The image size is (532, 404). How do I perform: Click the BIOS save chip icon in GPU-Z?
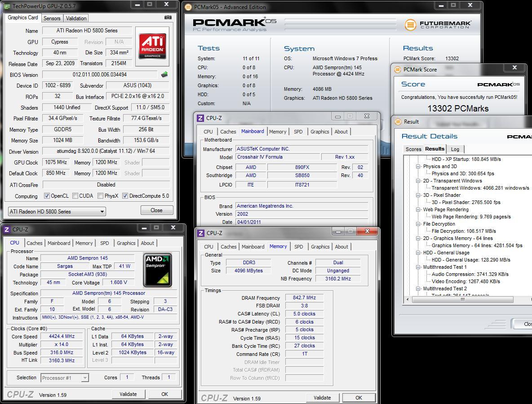(164, 74)
